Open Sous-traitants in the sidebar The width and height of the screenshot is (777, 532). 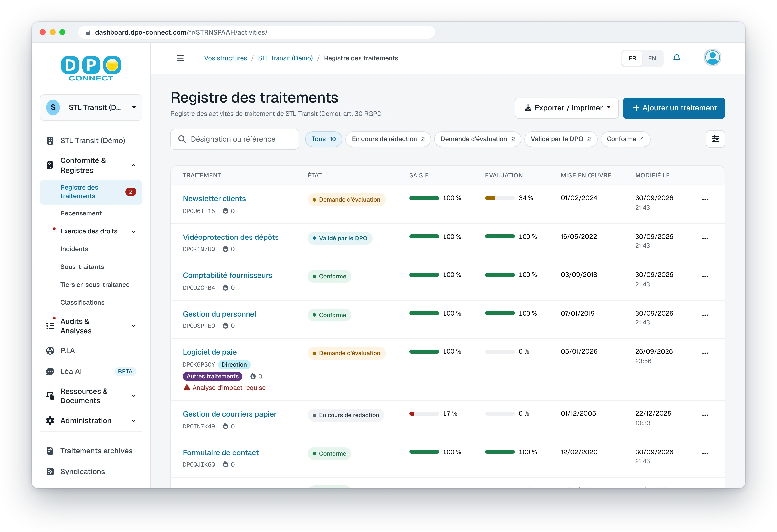(x=82, y=267)
